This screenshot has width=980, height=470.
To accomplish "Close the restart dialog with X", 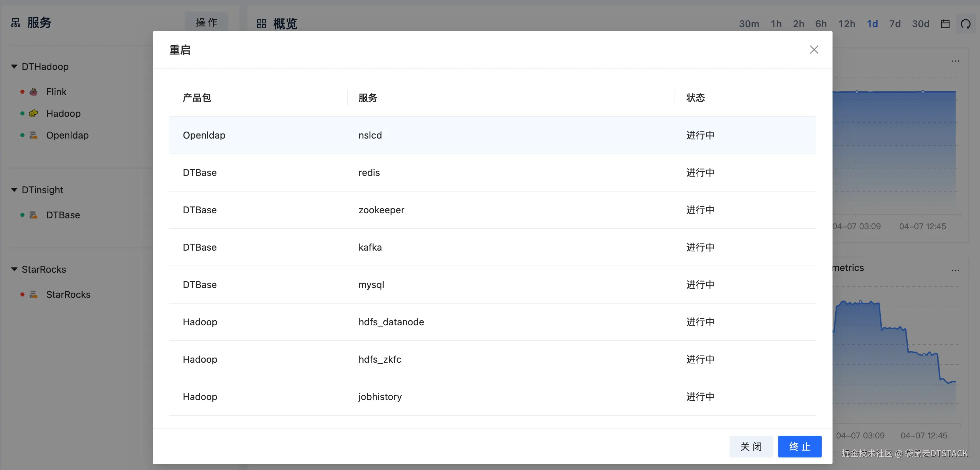I will coord(814,50).
